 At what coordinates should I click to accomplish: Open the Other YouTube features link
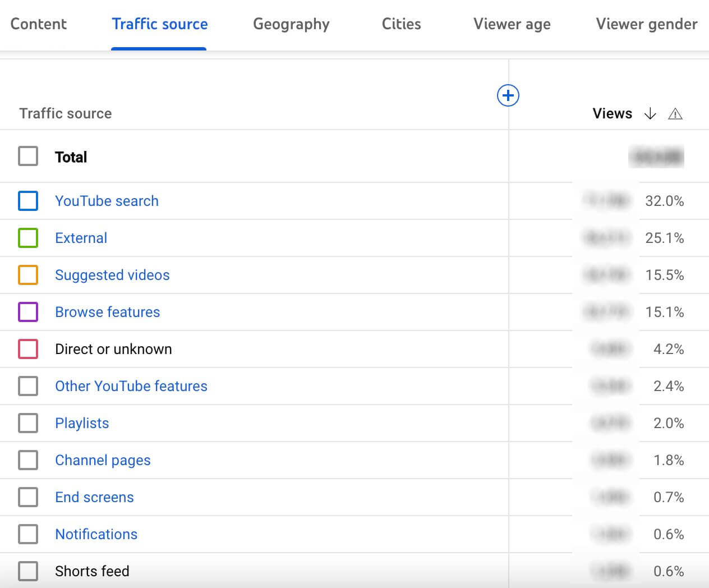point(131,386)
